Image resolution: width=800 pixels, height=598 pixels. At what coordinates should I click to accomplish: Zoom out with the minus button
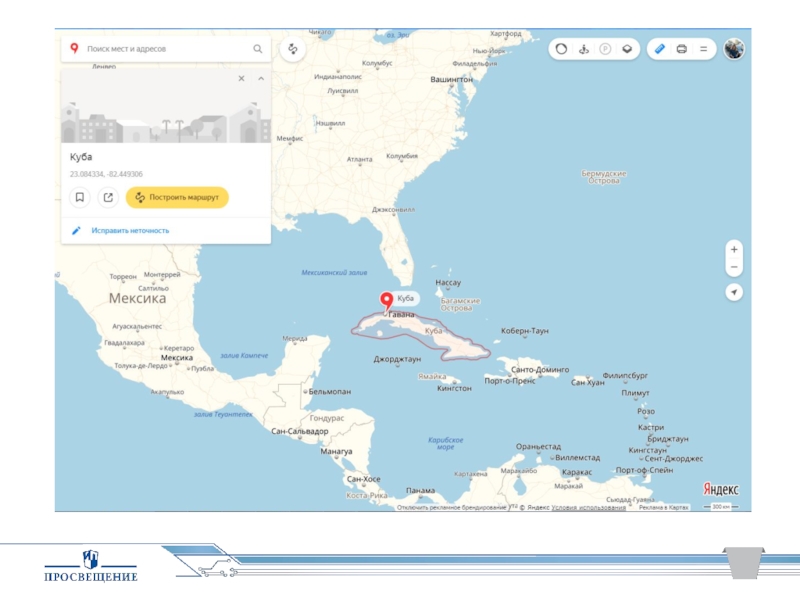pyautogui.click(x=734, y=267)
